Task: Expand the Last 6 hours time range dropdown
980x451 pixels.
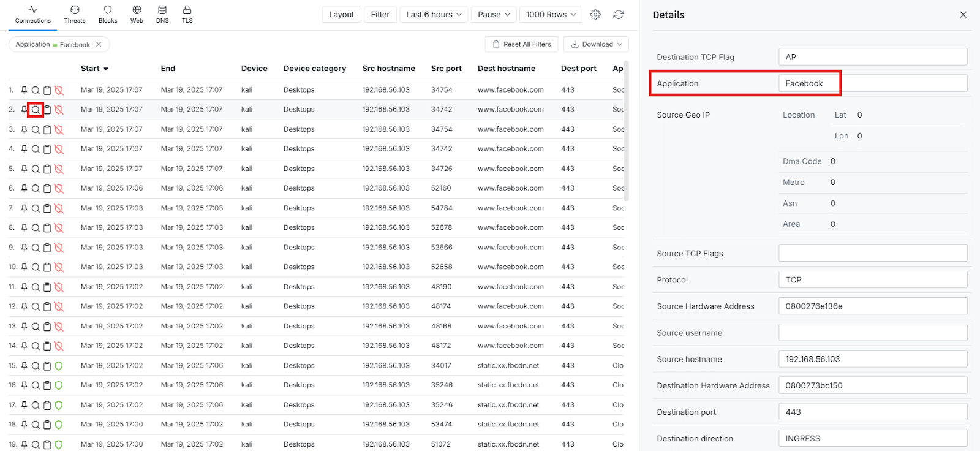Action: pyautogui.click(x=434, y=15)
